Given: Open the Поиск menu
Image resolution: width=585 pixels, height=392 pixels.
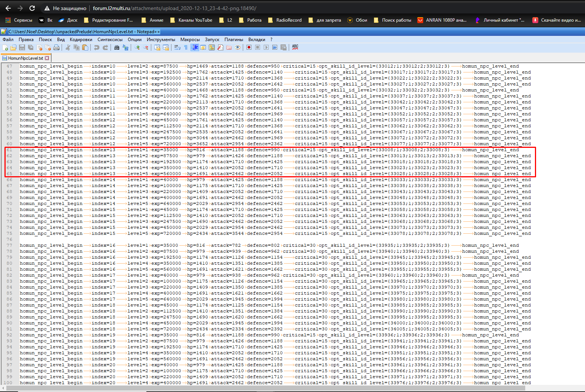Looking at the screenshot, I should pos(46,39).
